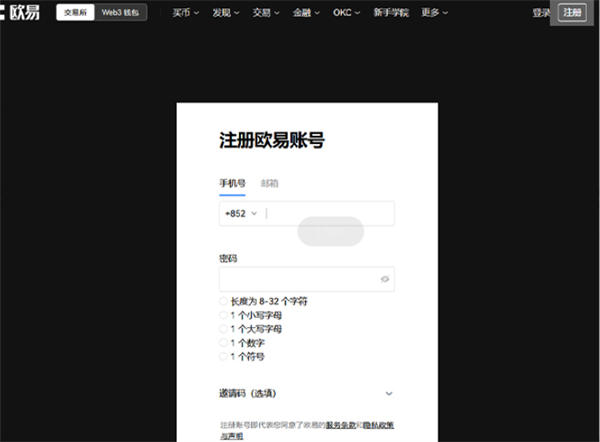
Task: Open the 买币 dropdown menu
Action: click(186, 13)
